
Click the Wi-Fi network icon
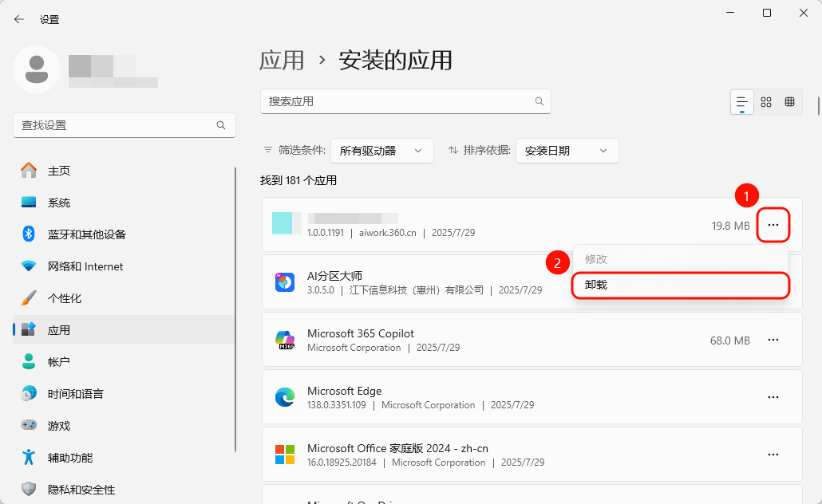coord(29,266)
